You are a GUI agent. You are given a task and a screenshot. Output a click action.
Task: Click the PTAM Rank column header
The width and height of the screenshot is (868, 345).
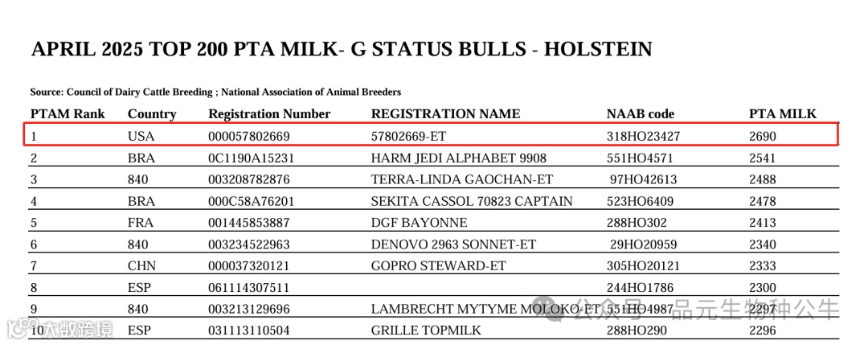click(x=68, y=114)
